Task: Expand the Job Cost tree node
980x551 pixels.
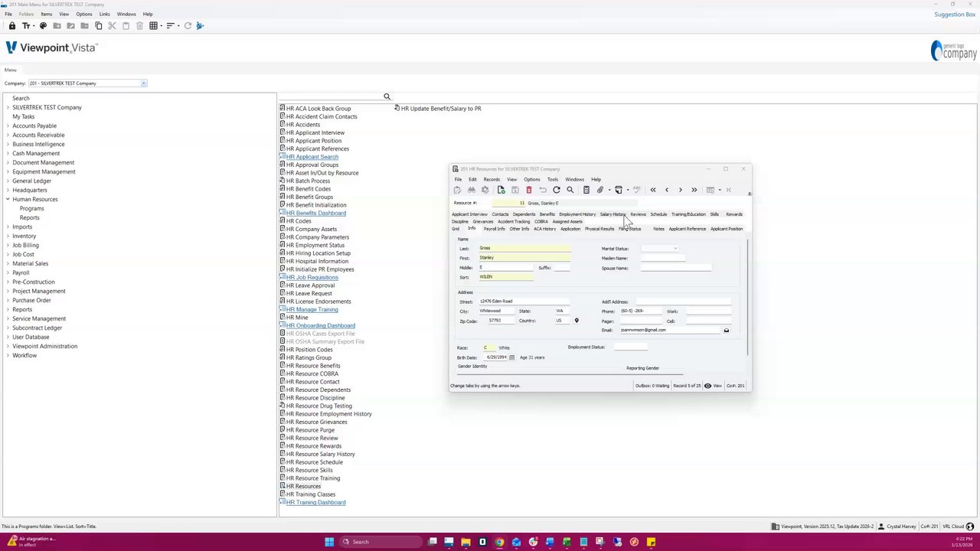Action: (8, 254)
